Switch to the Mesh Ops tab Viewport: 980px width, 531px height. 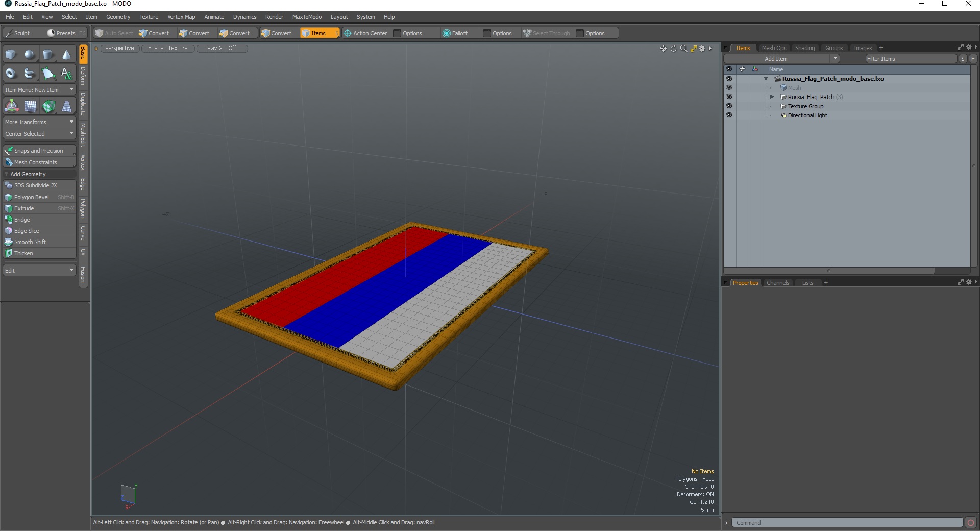pyautogui.click(x=774, y=48)
